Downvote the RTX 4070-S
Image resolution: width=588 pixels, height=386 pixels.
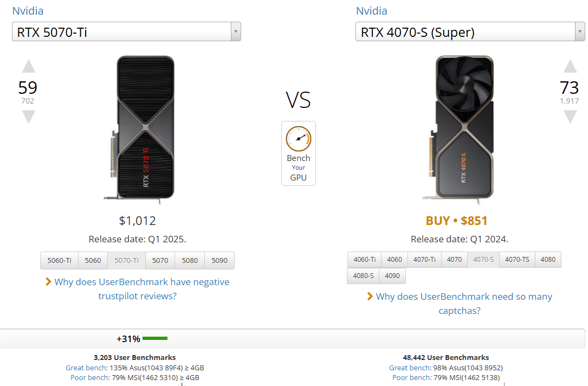tap(570, 117)
